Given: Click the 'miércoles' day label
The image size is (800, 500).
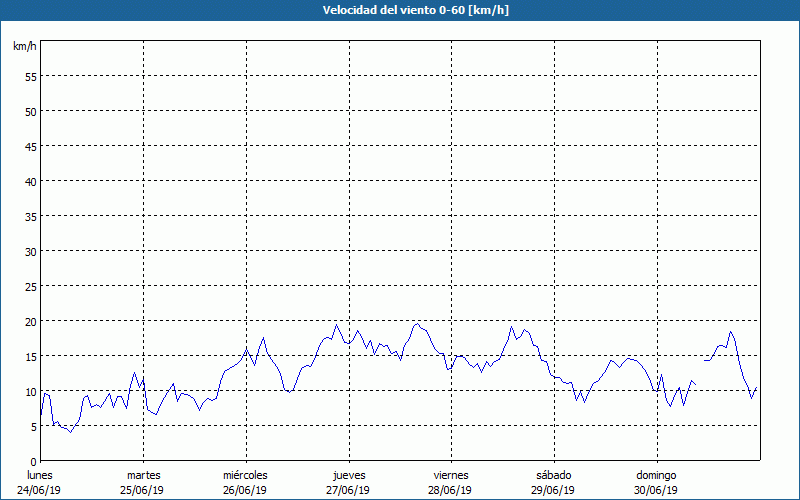Looking at the screenshot, I should pyautogui.click(x=245, y=475).
